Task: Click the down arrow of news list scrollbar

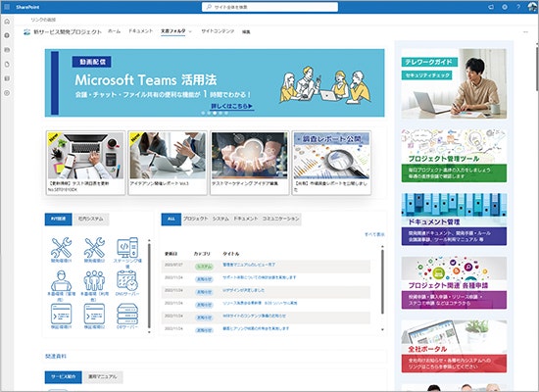Action: 382,329
